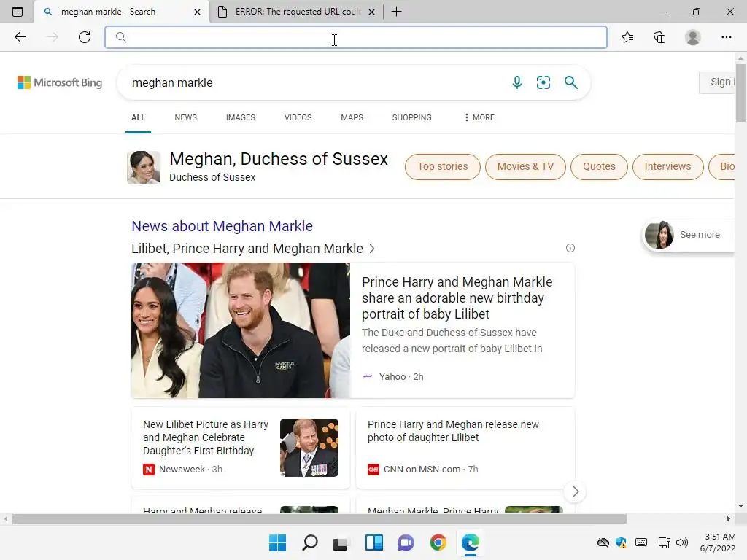Open volume speaker tray icon
The width and height of the screenshot is (747, 560).
pos(682,542)
